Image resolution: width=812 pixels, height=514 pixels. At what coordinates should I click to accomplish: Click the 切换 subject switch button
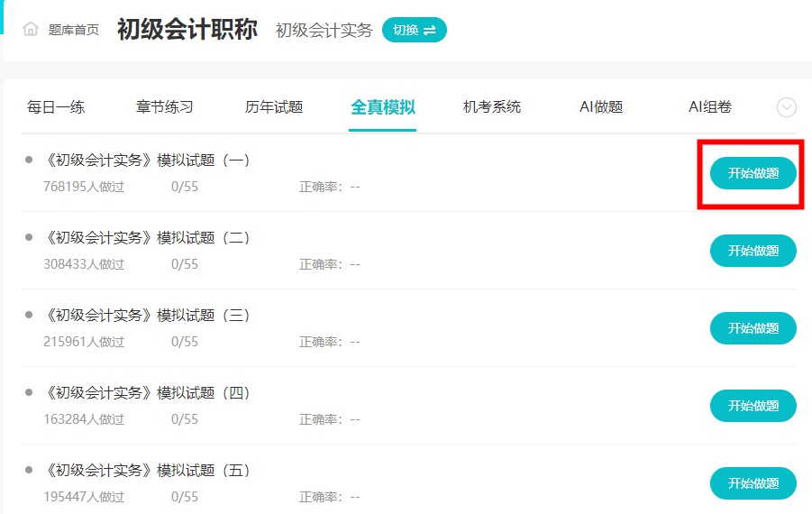click(415, 30)
